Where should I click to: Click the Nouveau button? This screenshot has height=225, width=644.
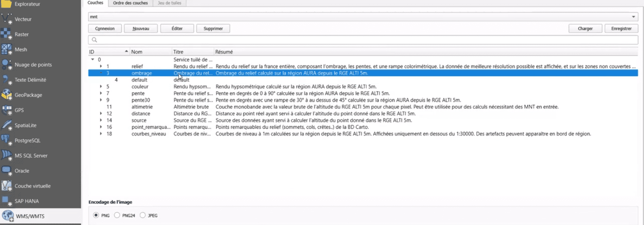(141, 29)
